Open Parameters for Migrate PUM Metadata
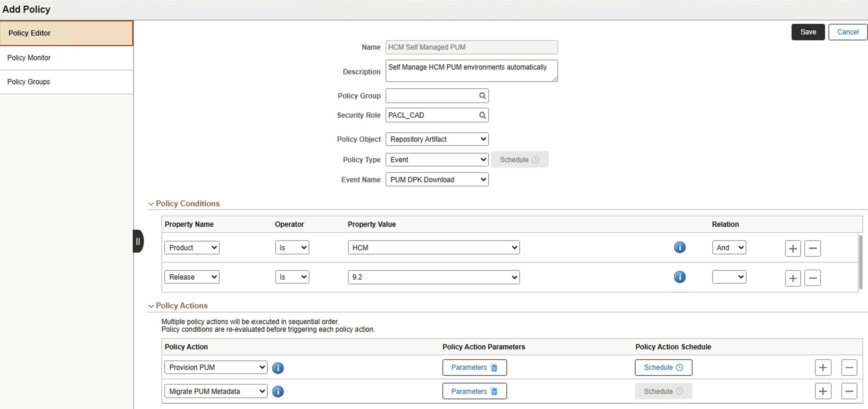 click(474, 391)
